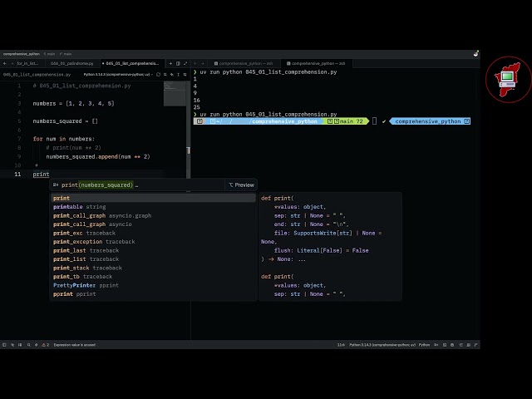Open the second comprehensive_python zsh terminal tab
Image resolution: width=532 pixels, height=399 pixels.
(x=316, y=63)
